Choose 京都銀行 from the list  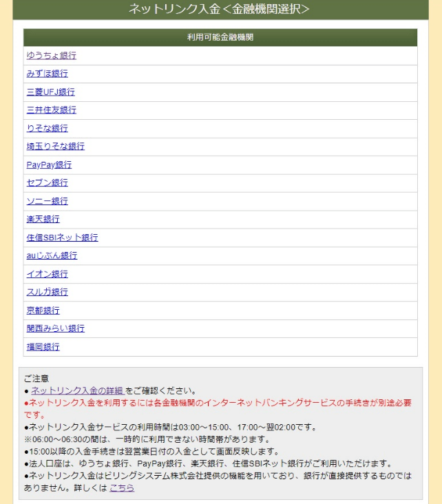click(43, 310)
